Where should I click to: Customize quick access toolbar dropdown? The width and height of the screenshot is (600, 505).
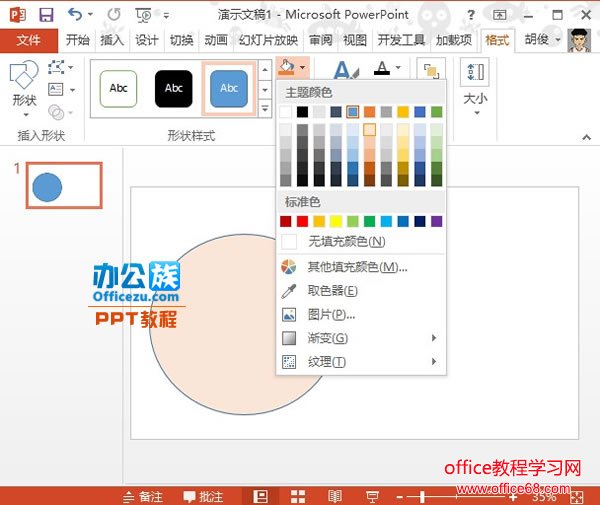(x=166, y=15)
